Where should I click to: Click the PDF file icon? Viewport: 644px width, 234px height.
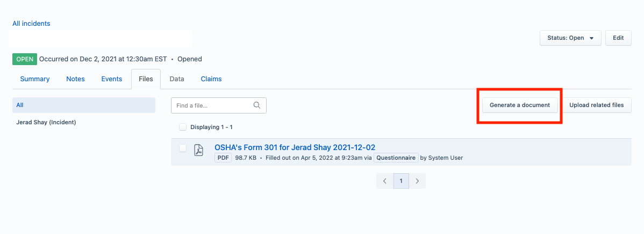pyautogui.click(x=198, y=150)
